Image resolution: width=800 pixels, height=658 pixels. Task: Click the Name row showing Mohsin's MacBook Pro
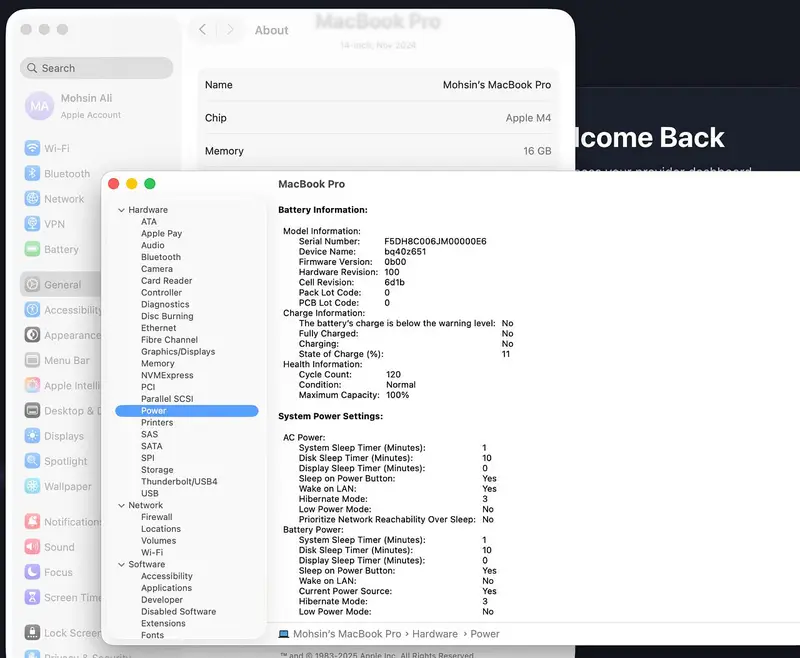[377, 85]
